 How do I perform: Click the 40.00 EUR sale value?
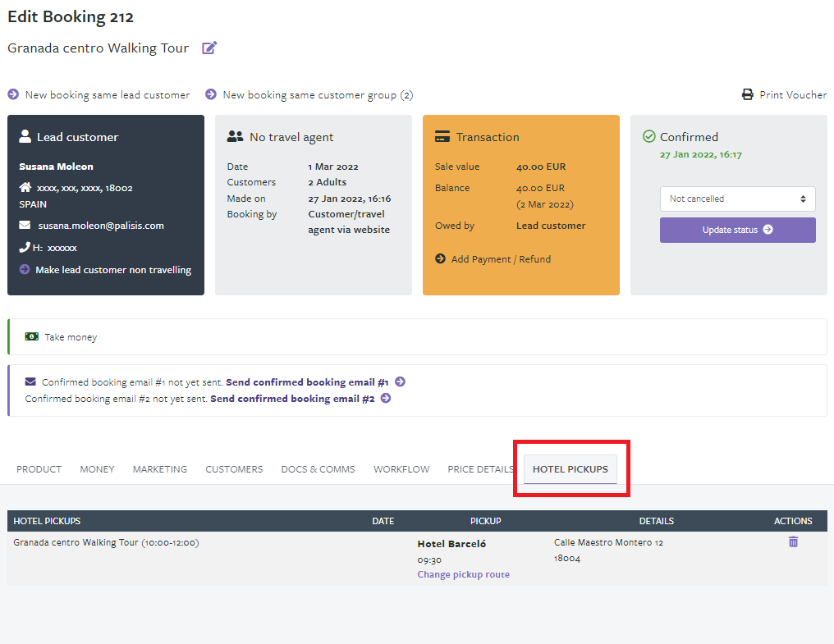[541, 167]
